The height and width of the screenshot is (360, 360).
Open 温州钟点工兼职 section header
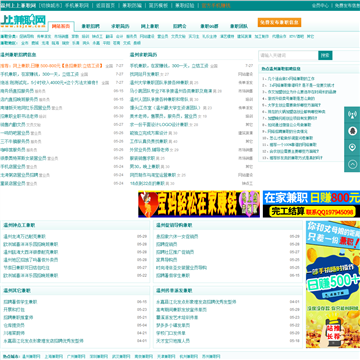[19, 225]
